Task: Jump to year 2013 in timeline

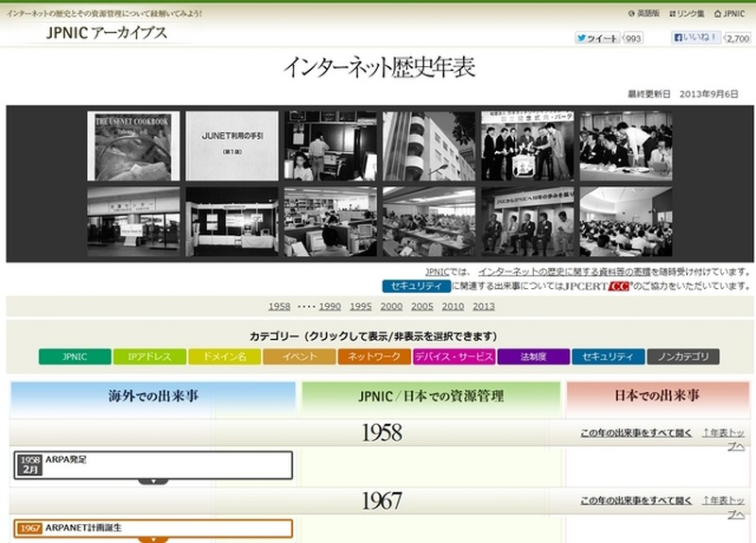Action: (483, 307)
